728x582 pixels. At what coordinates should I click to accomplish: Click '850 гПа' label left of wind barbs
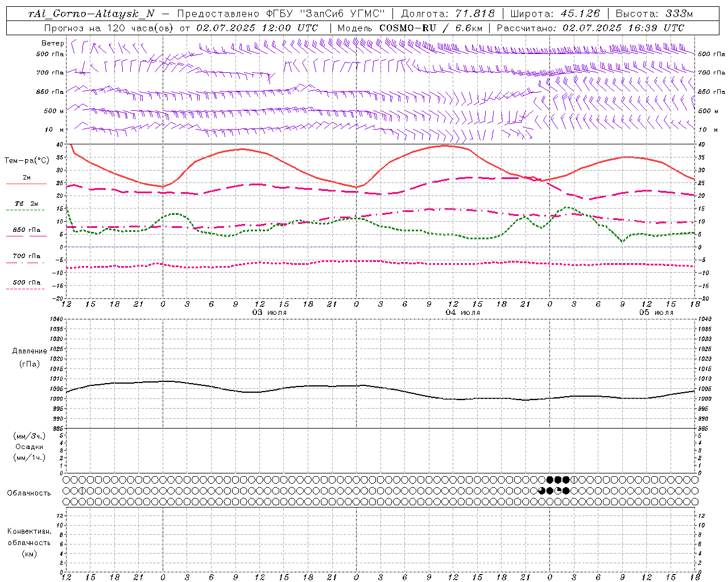[x=50, y=92]
